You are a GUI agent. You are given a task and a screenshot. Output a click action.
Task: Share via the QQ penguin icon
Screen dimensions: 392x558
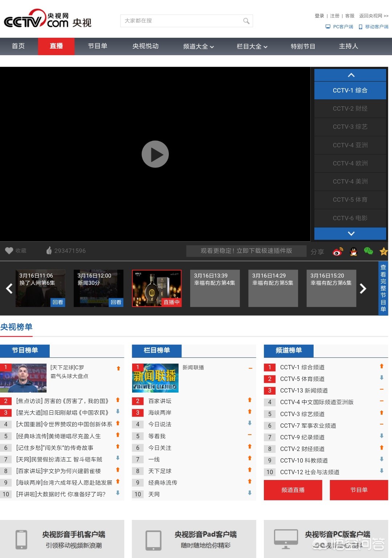tap(353, 251)
